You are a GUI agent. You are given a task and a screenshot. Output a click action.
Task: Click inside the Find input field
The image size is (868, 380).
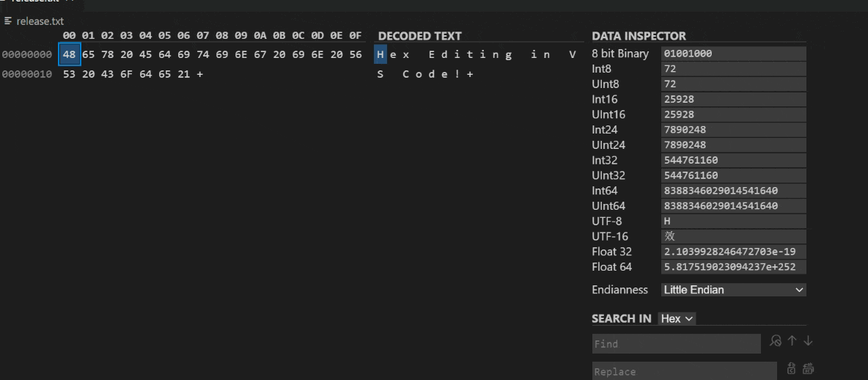pos(676,343)
